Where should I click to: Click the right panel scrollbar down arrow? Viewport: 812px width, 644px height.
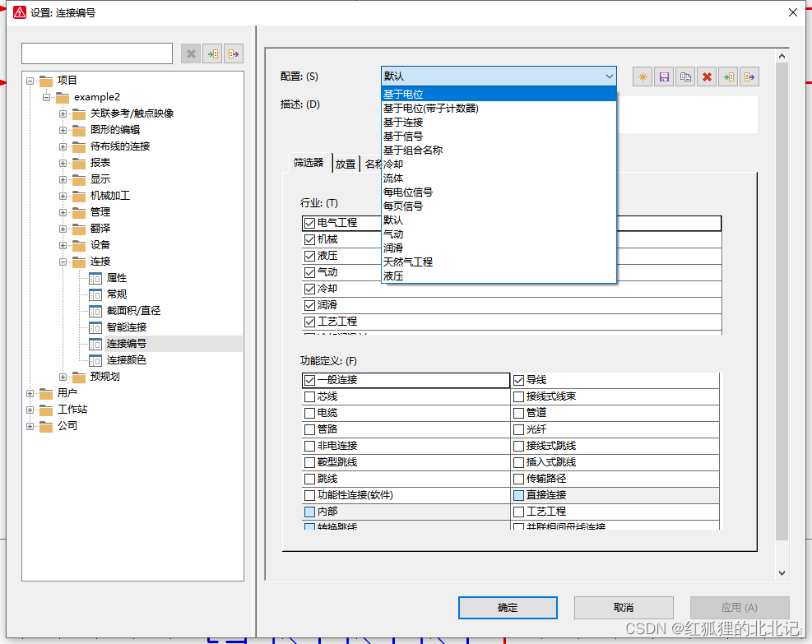coord(782,572)
